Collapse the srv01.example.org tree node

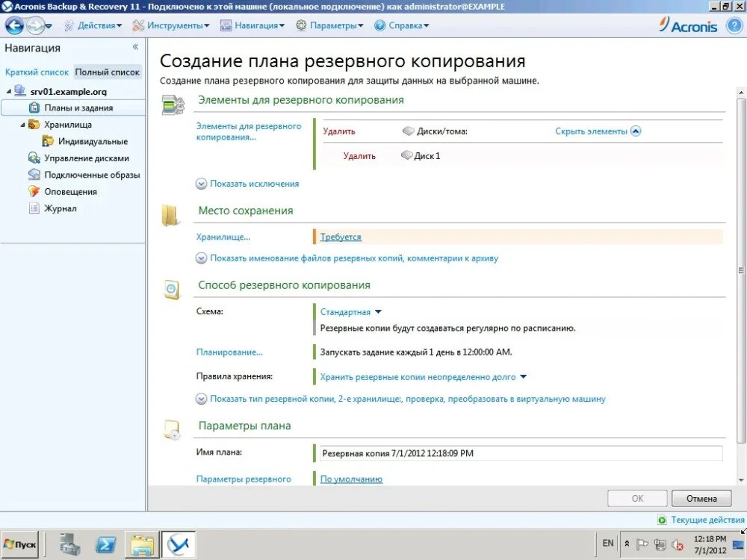pyautogui.click(x=8, y=91)
